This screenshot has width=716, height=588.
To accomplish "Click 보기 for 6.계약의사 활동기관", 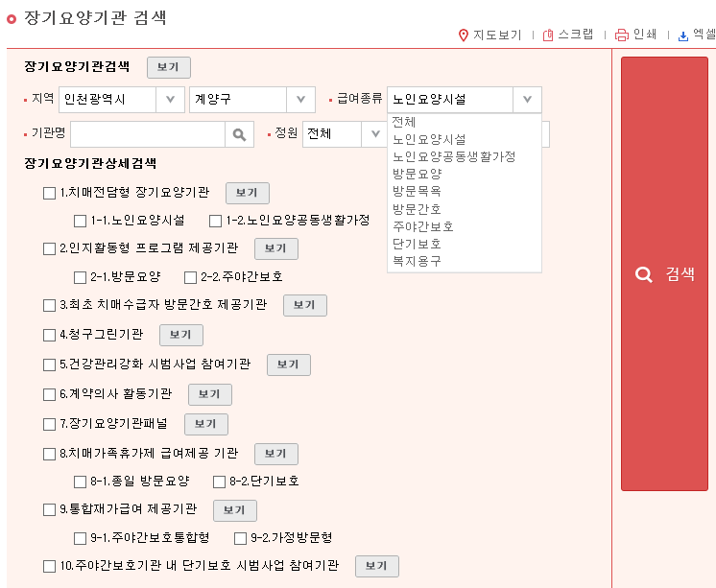I will pos(210,394).
